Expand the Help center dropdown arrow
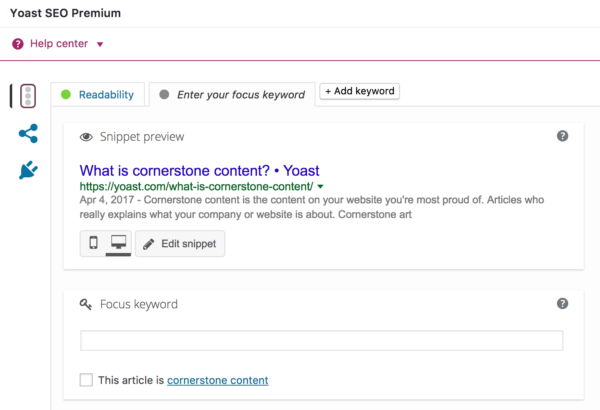The width and height of the screenshot is (600, 410). (100, 44)
